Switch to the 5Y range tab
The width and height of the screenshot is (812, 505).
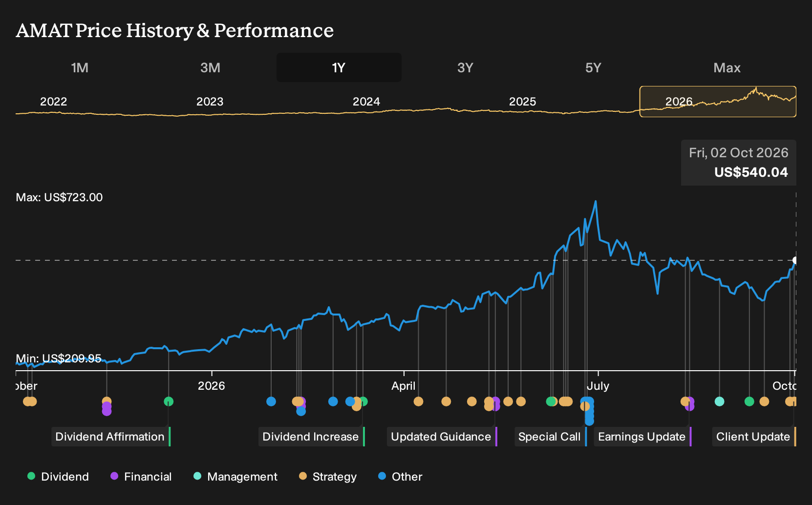coord(593,67)
